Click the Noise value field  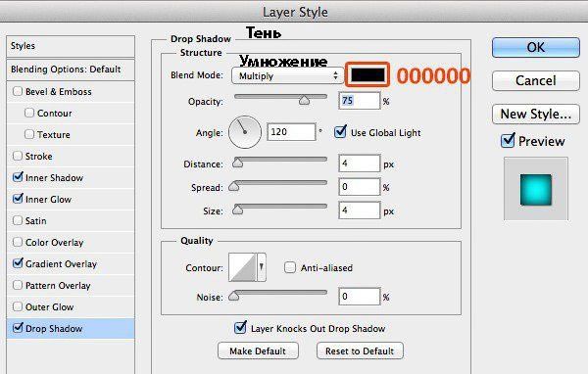[x=360, y=297]
